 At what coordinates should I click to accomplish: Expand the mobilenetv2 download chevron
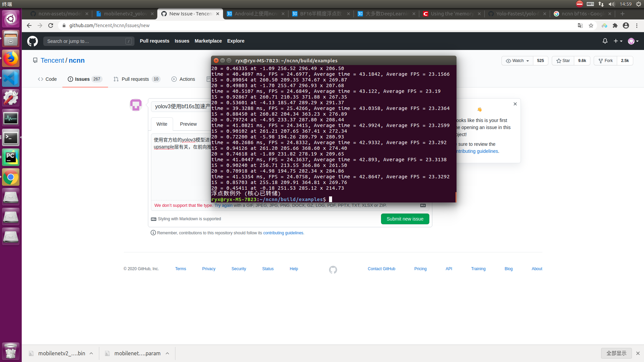[x=91, y=353]
